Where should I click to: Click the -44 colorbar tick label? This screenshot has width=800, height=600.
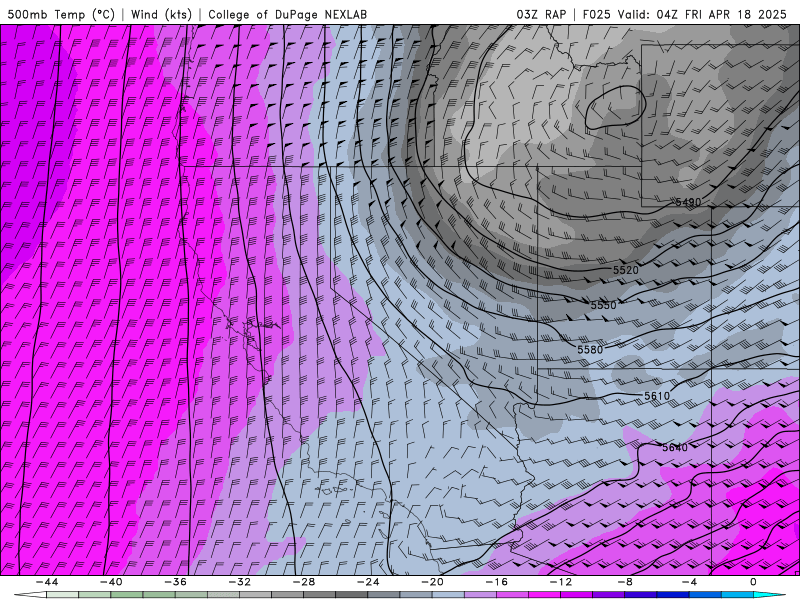pos(47,582)
